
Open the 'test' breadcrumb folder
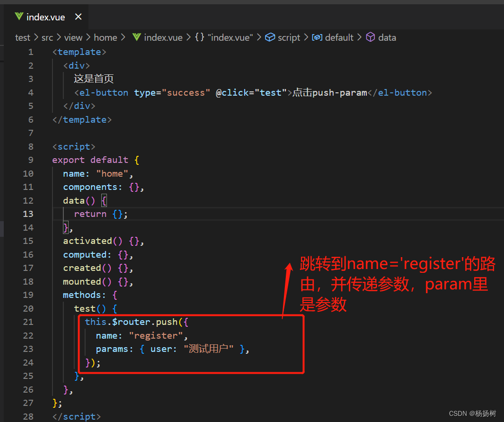23,37
